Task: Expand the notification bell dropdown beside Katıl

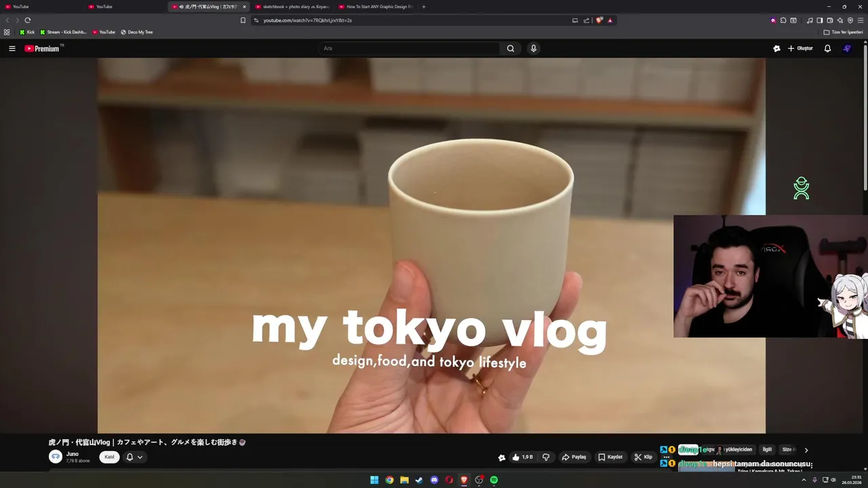Action: coord(134,457)
